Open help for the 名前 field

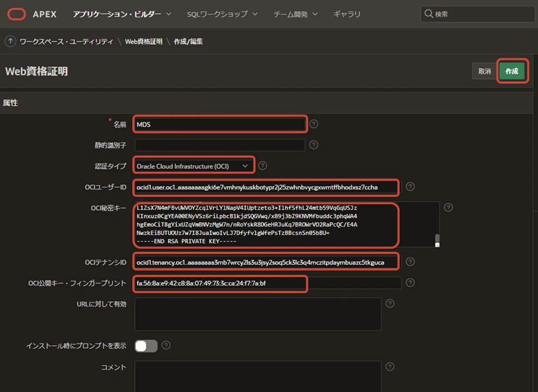click(x=314, y=124)
